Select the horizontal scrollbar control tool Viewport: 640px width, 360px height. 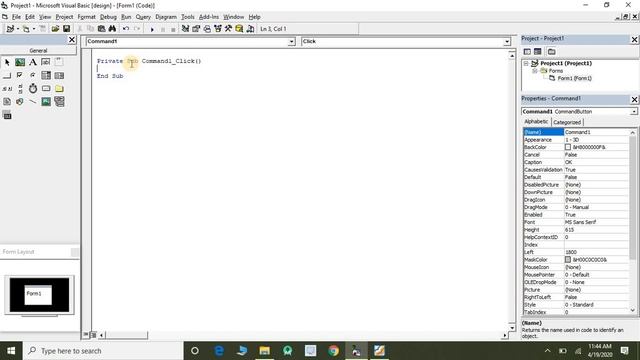(7, 89)
